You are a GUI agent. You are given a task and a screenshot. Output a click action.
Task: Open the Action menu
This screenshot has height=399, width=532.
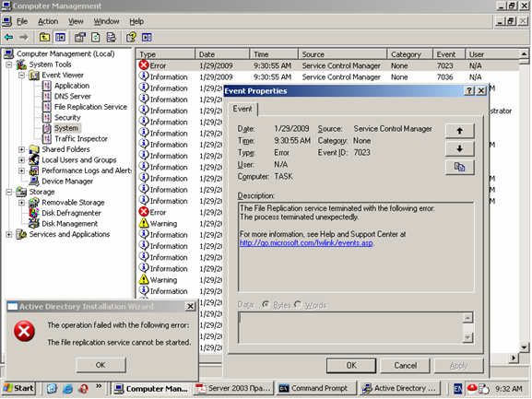[48, 22]
